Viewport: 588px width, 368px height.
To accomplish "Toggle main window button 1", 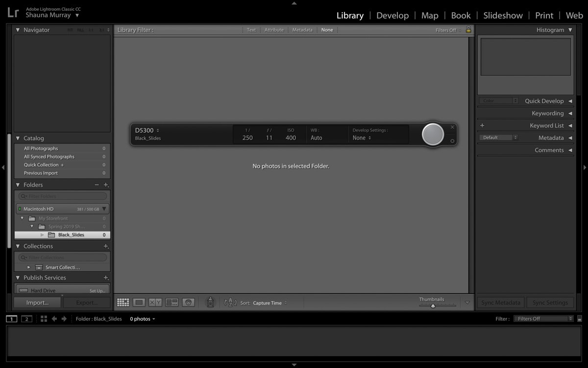I will pyautogui.click(x=11, y=318).
